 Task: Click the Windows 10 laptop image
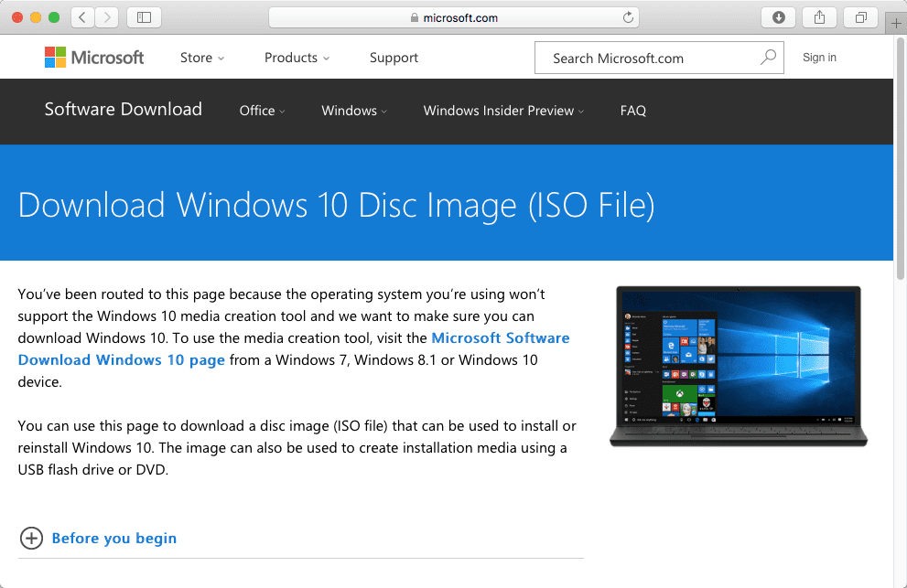[x=739, y=367]
